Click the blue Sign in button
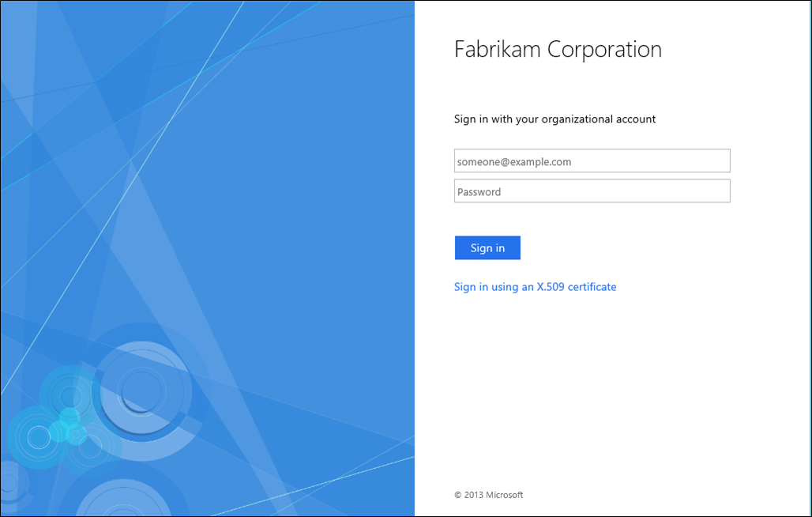 tap(487, 247)
